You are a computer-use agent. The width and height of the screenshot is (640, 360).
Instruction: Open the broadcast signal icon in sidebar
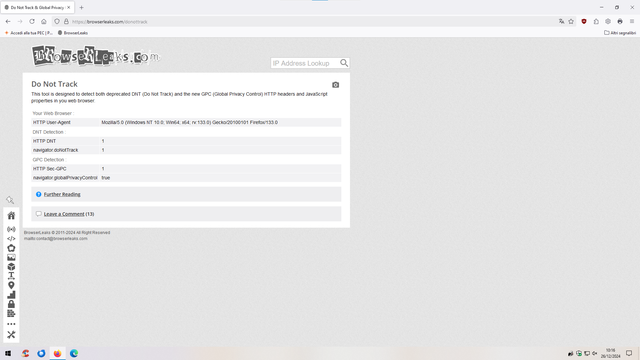click(11, 229)
